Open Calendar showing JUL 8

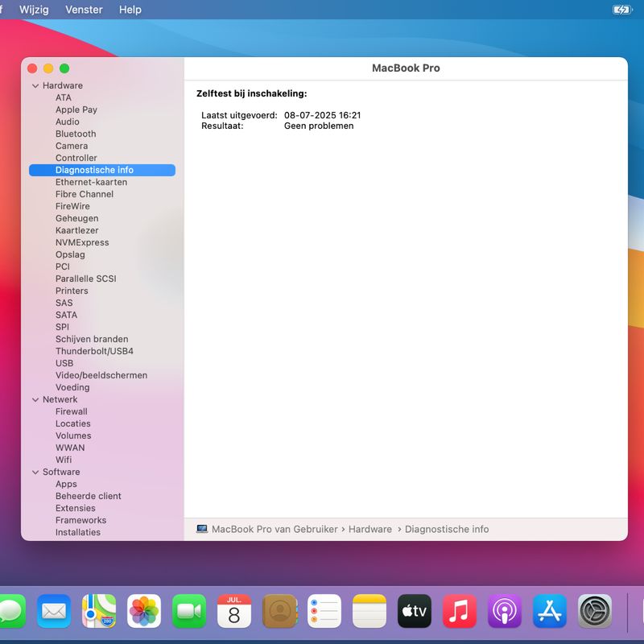(234, 611)
